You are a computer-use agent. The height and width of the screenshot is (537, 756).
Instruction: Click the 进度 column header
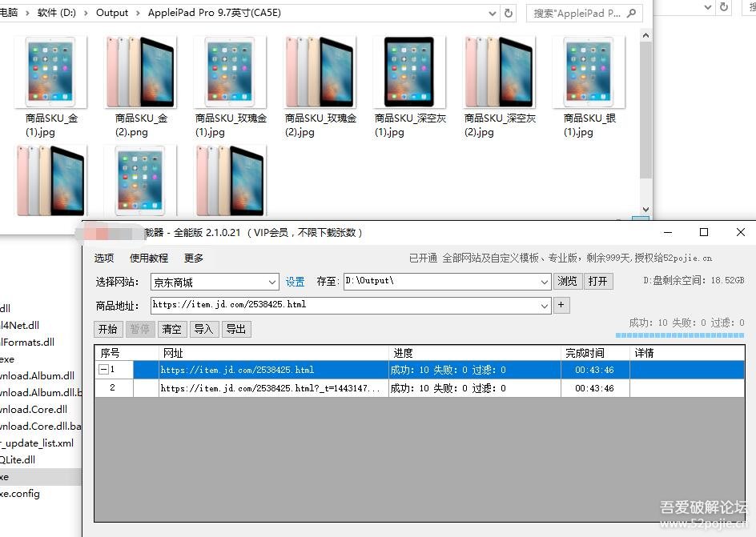(475, 353)
